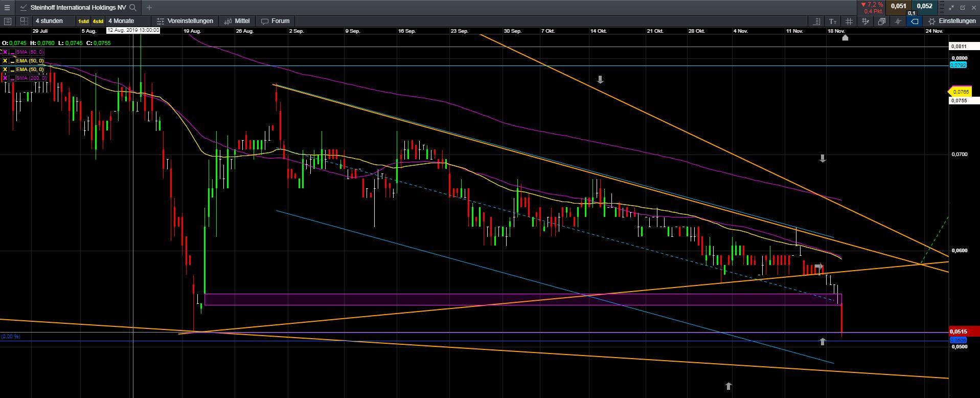Pop out the chart into separate window
This screenshot has height=398, width=980.
[x=963, y=8]
